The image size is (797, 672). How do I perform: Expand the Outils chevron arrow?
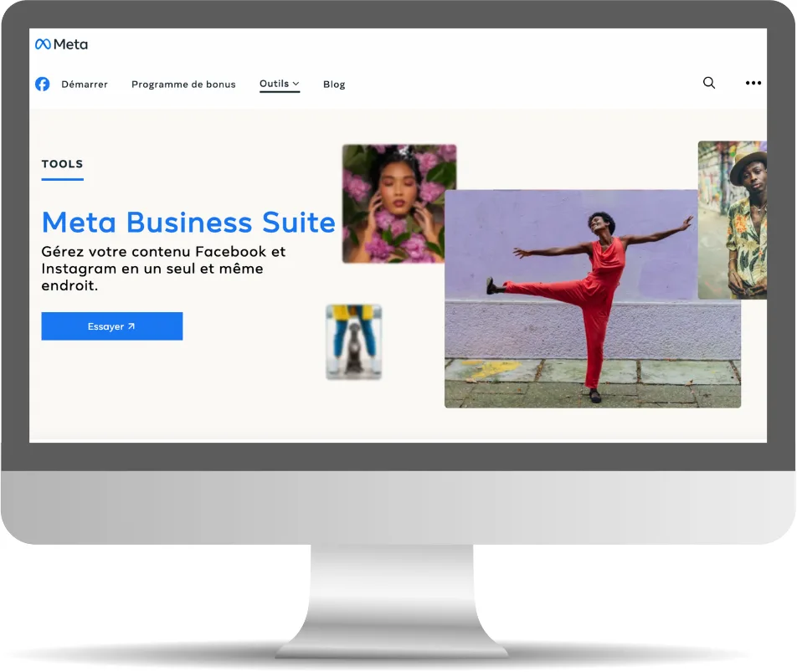[x=296, y=84]
